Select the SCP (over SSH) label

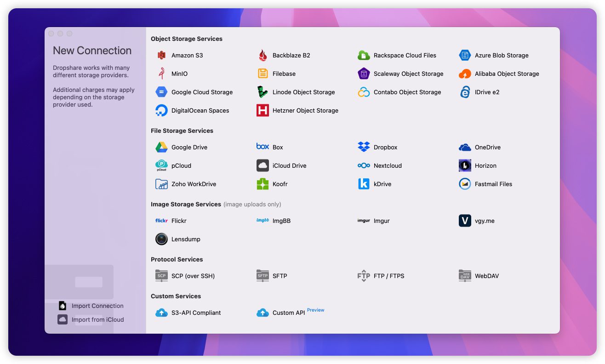pyautogui.click(x=193, y=276)
